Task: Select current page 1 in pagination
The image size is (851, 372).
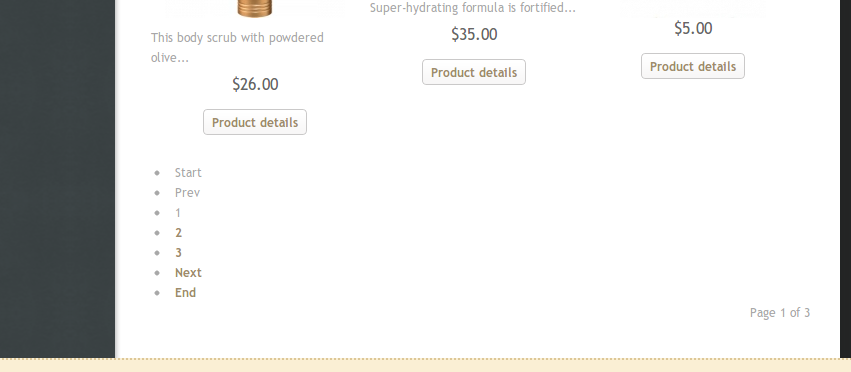Action: click(178, 213)
